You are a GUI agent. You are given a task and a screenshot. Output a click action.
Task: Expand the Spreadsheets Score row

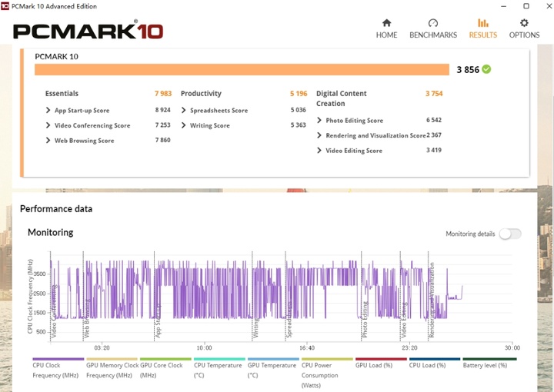coord(184,111)
